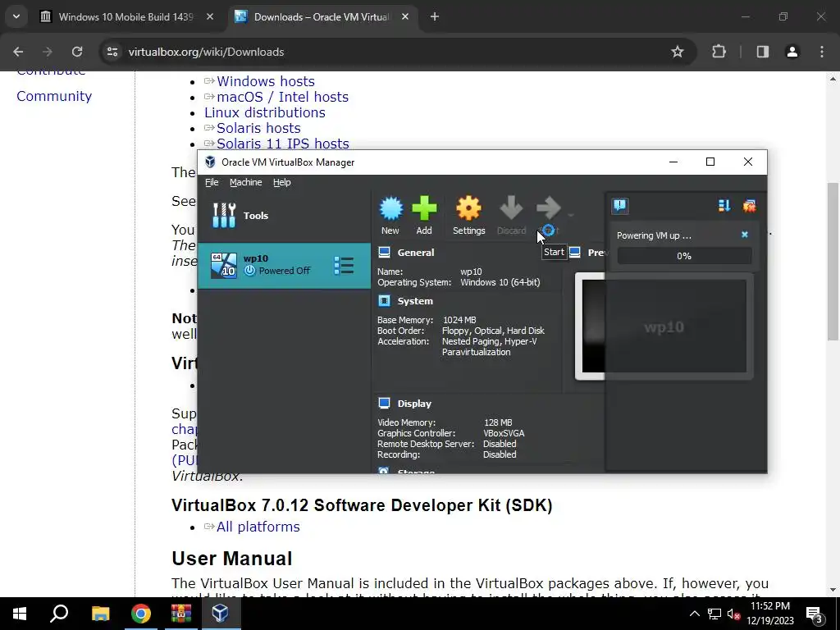Close the Downloads Oracle VM VirtualBox tab
Image resolution: width=840 pixels, height=630 pixels.
coord(405,17)
